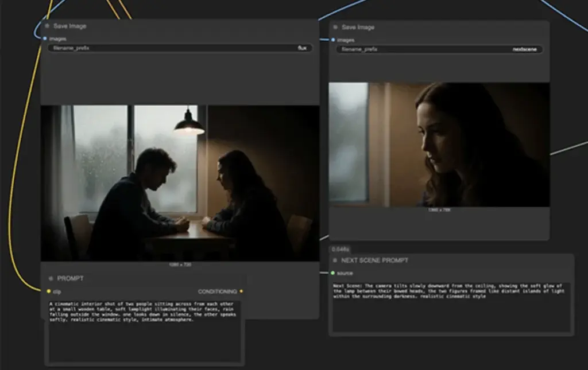Collapse the PROMPT node using its title dot

pos(51,279)
